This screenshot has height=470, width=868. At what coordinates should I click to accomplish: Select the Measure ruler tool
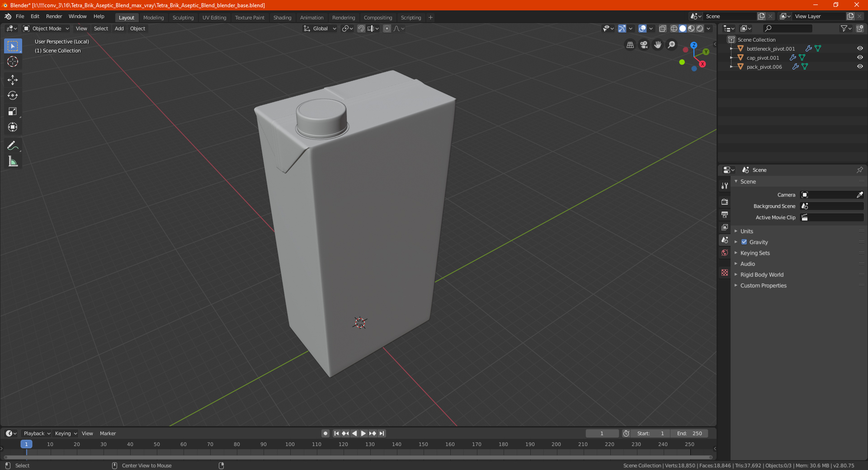[x=13, y=161]
